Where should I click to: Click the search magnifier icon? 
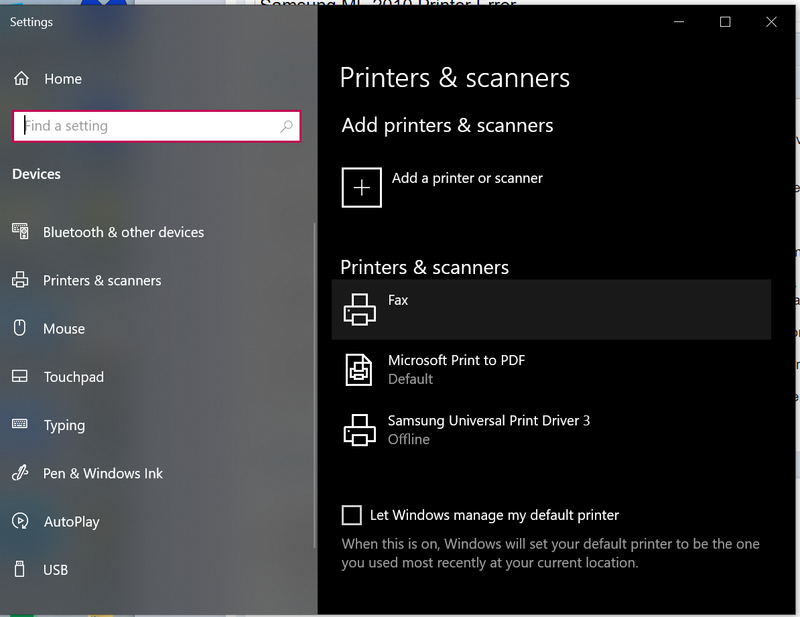pos(287,126)
